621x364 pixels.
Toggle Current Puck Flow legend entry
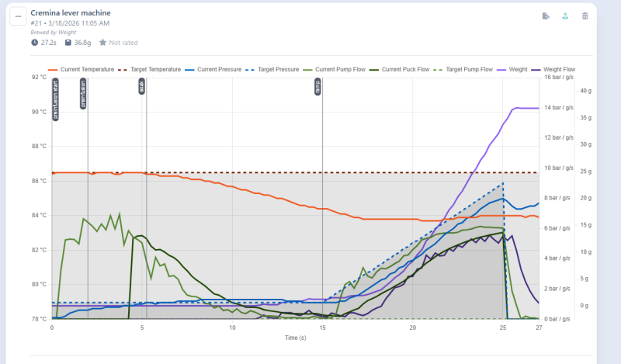[x=399, y=69]
